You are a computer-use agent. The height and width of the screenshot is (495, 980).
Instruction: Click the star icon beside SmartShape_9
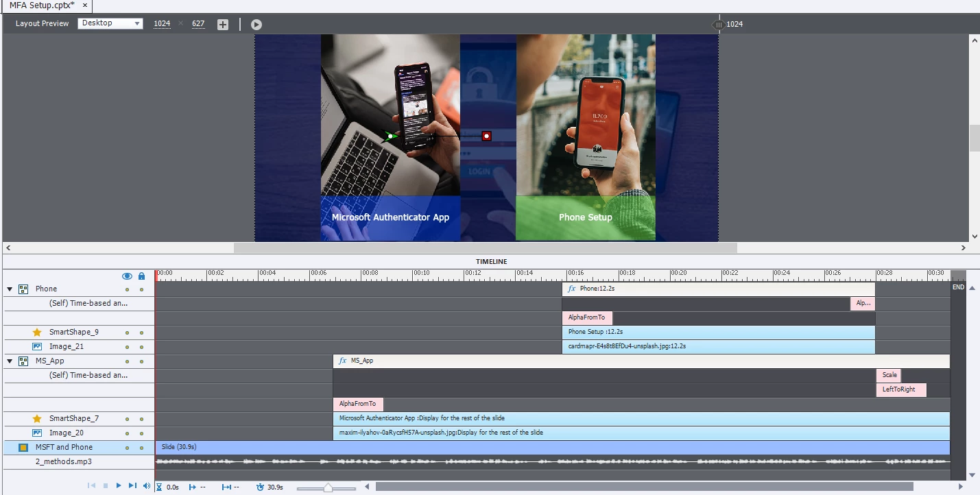point(37,332)
